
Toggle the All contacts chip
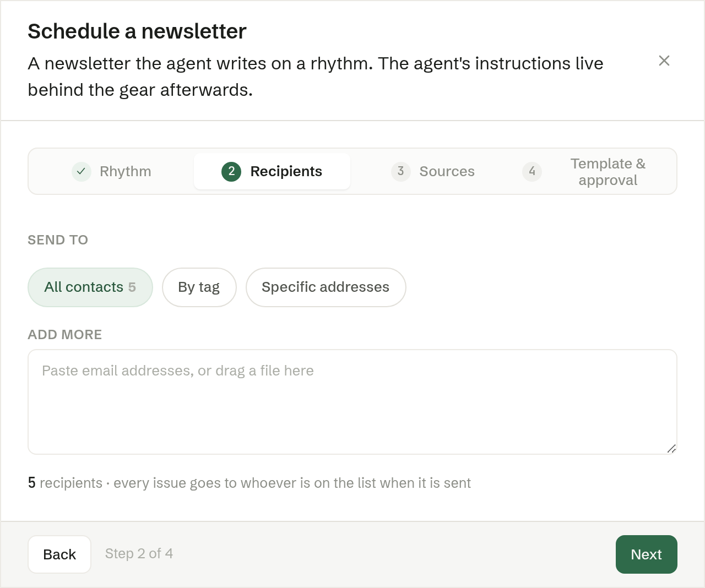tap(90, 287)
